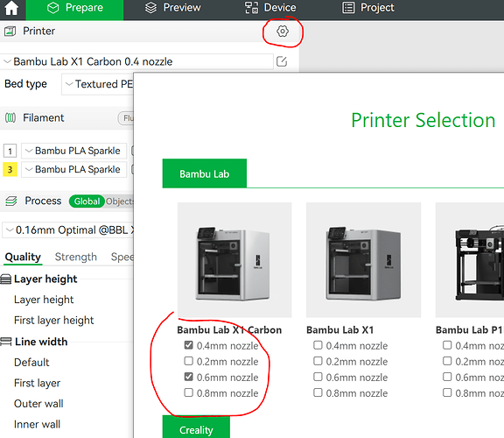
Task: Select the Speed settings tab
Action: 122,257
